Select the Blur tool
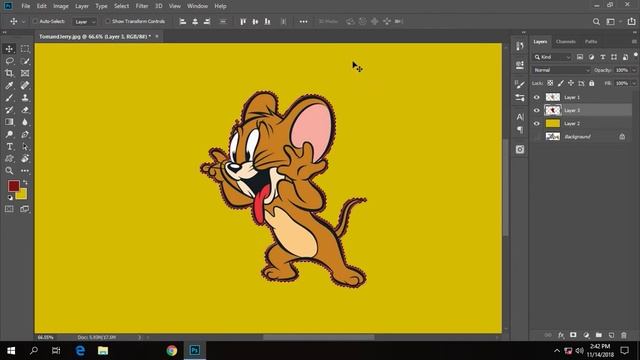 pyautogui.click(x=25, y=122)
